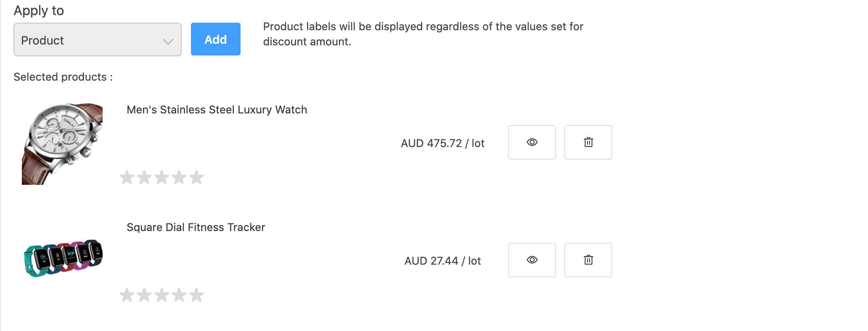Image resolution: width=868 pixels, height=331 pixels.
Task: Click the first rating star under the luxury watch
Action: pyautogui.click(x=127, y=177)
